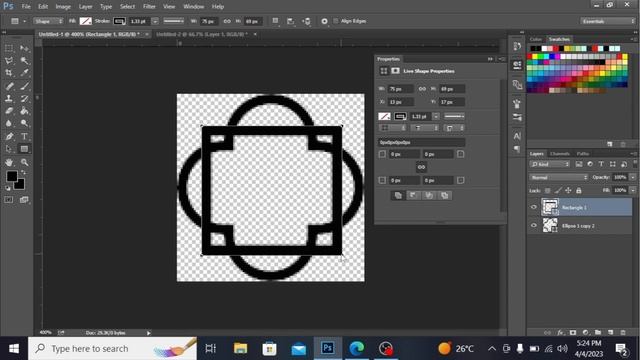Open Microsoft Edge from taskbar
This screenshot has width=640, height=360.
(x=356, y=349)
